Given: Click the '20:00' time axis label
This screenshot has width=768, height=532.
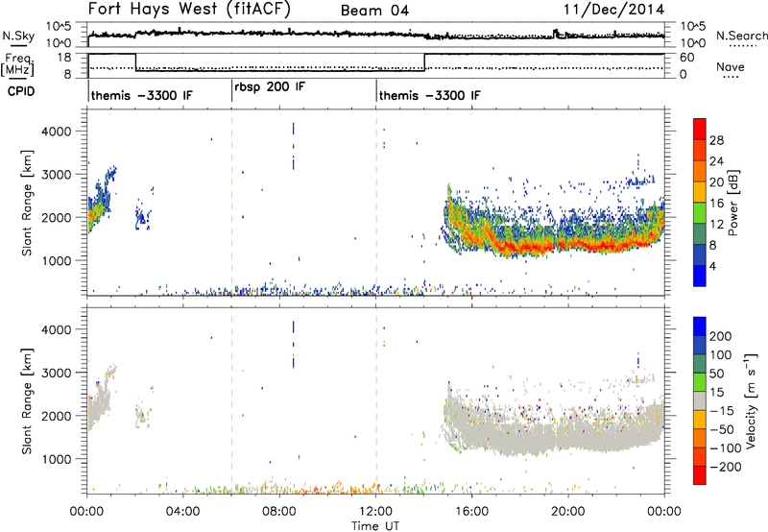Looking at the screenshot, I should (568, 511).
